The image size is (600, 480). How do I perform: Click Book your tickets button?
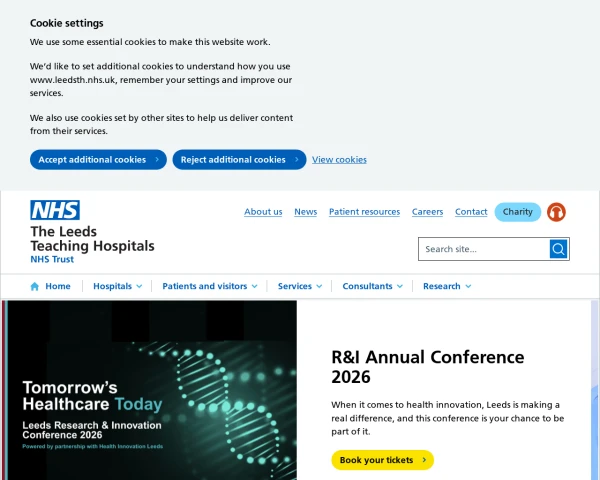tap(383, 460)
